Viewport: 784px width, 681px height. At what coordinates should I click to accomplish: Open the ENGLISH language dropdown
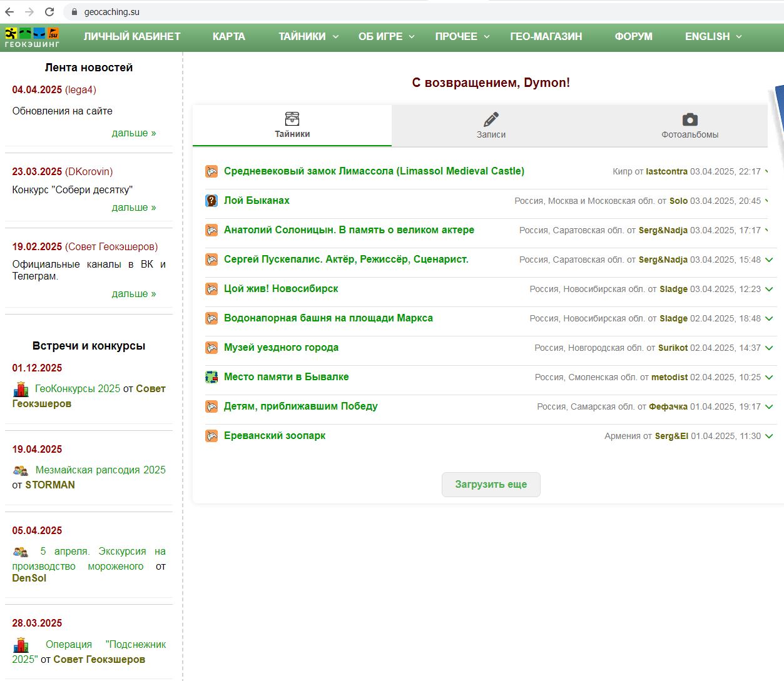click(x=713, y=37)
